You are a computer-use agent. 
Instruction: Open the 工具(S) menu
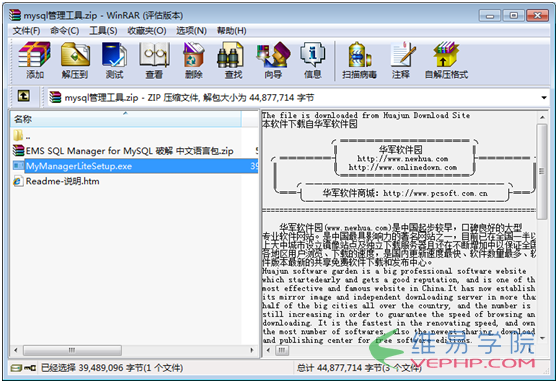pos(103,31)
